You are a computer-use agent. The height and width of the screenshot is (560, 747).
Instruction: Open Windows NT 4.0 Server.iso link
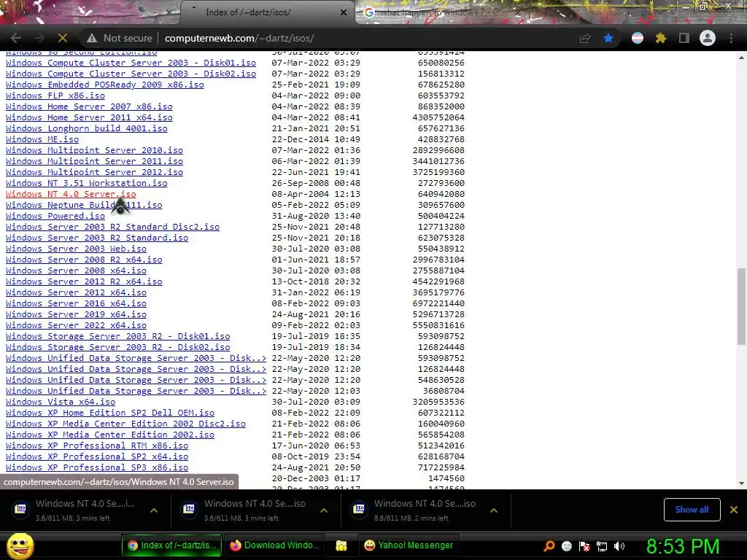tap(71, 194)
